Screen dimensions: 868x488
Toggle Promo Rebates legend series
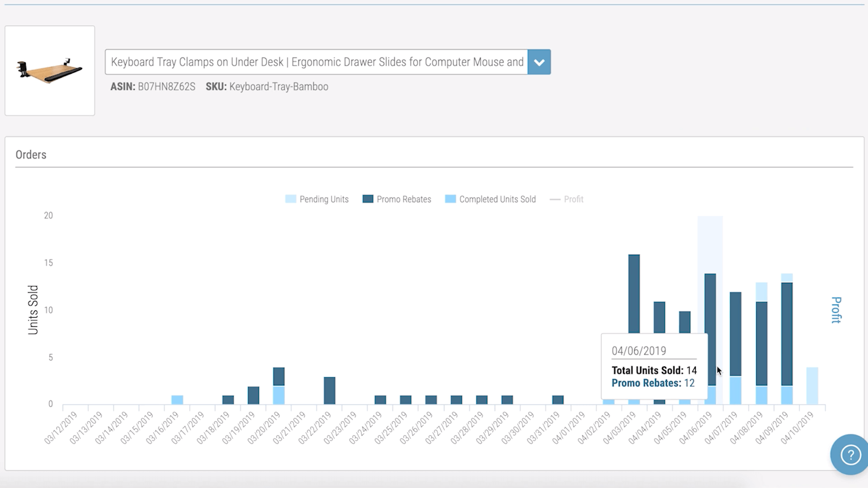(x=404, y=199)
